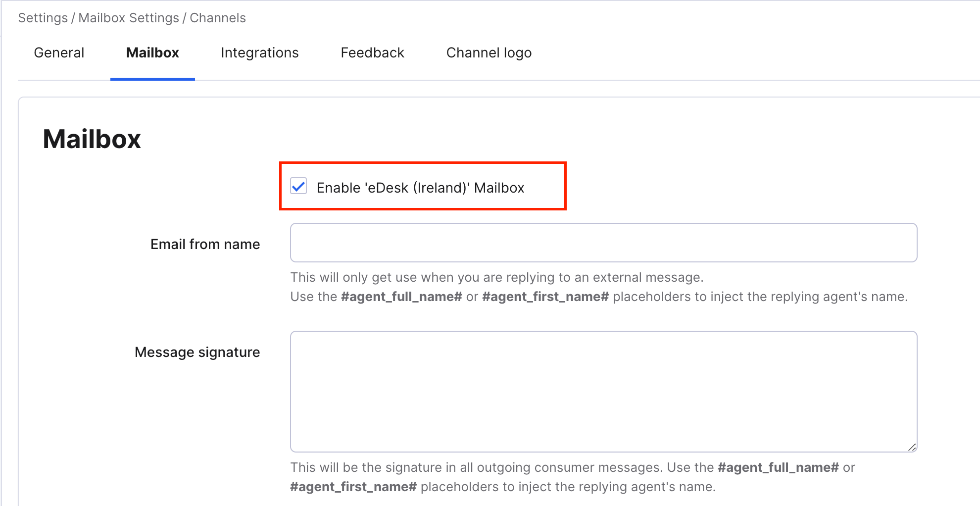Navigate to Mailbox Settings breadcrumb
The width and height of the screenshot is (980, 506).
[x=129, y=18]
